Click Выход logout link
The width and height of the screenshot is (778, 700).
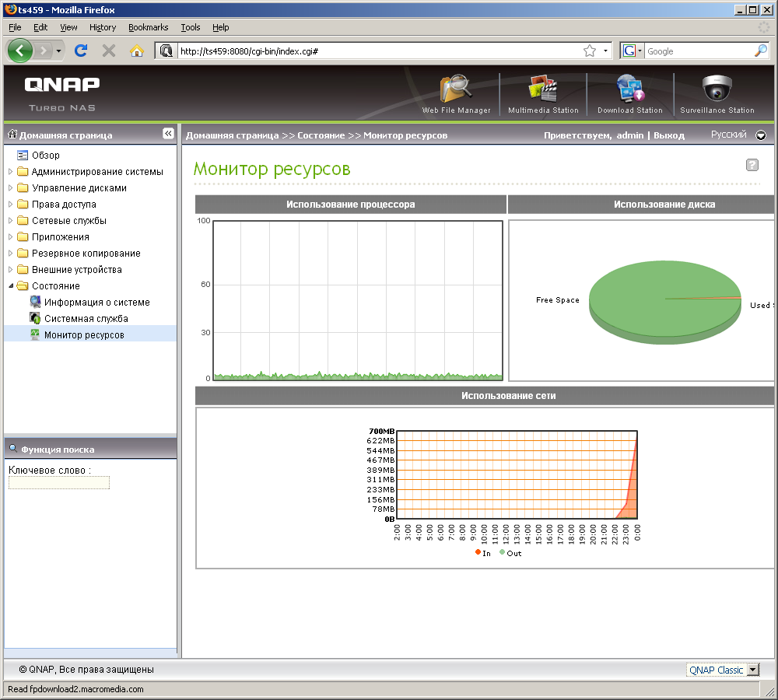tap(669, 135)
